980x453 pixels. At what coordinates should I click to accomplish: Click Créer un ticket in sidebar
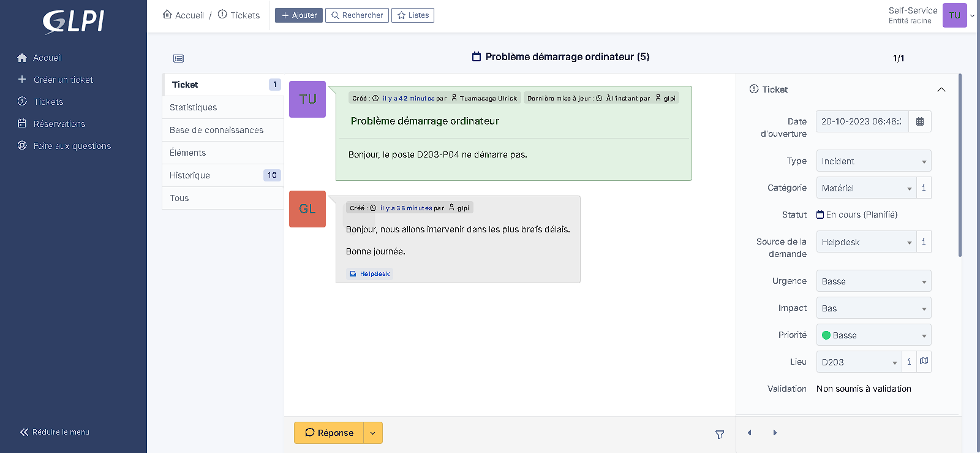pos(63,80)
